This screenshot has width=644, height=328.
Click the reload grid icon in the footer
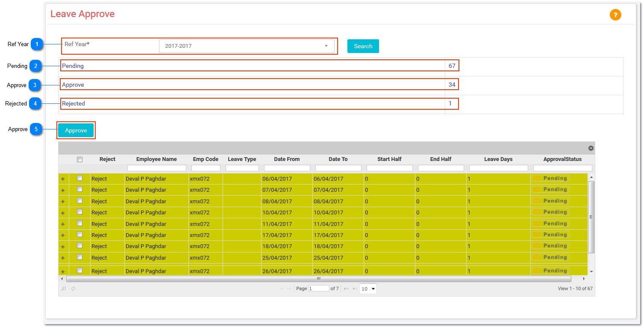pyautogui.click(x=74, y=289)
